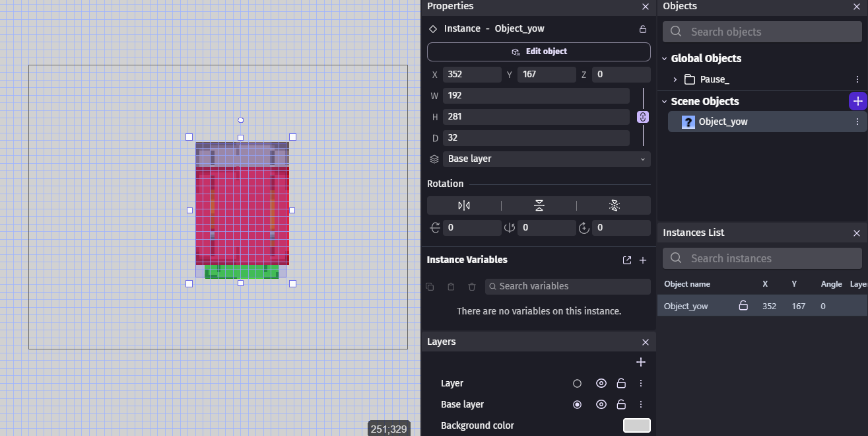Expand the Pause_ folder

tap(675, 79)
